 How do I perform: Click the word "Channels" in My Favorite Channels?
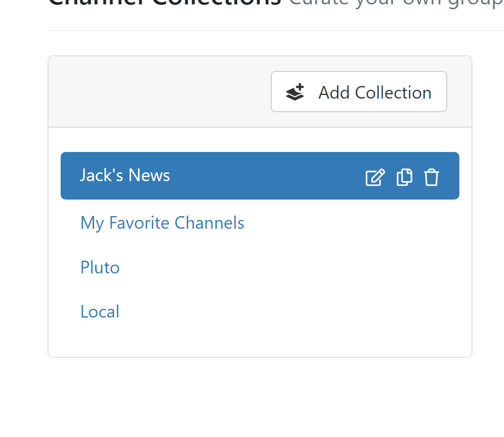(209, 223)
